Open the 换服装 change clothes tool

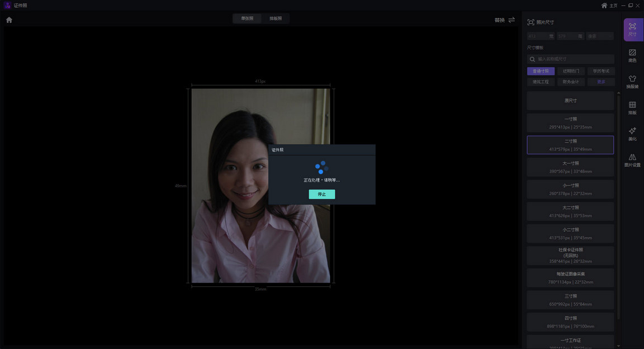pos(632,82)
